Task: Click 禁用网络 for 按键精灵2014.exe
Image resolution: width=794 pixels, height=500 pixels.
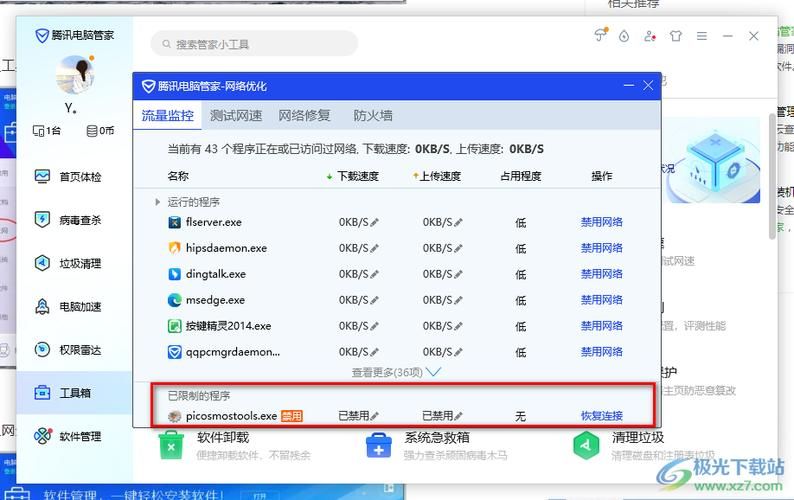Action: (602, 326)
